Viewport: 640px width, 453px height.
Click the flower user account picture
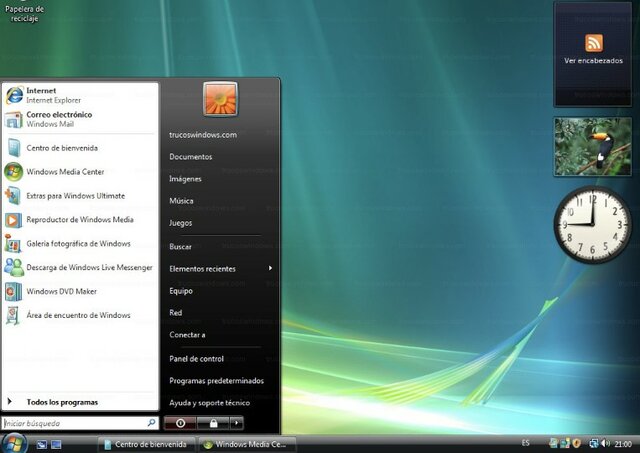[x=220, y=99]
